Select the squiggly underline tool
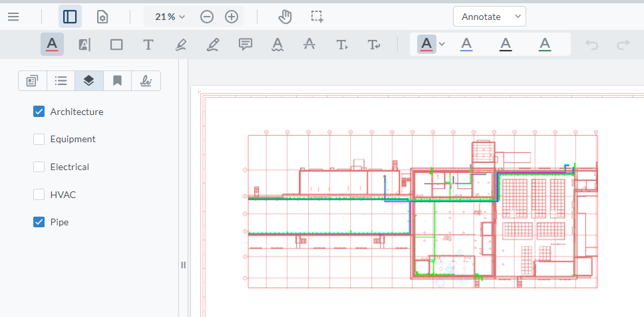The height and width of the screenshot is (317, 644). (x=277, y=45)
